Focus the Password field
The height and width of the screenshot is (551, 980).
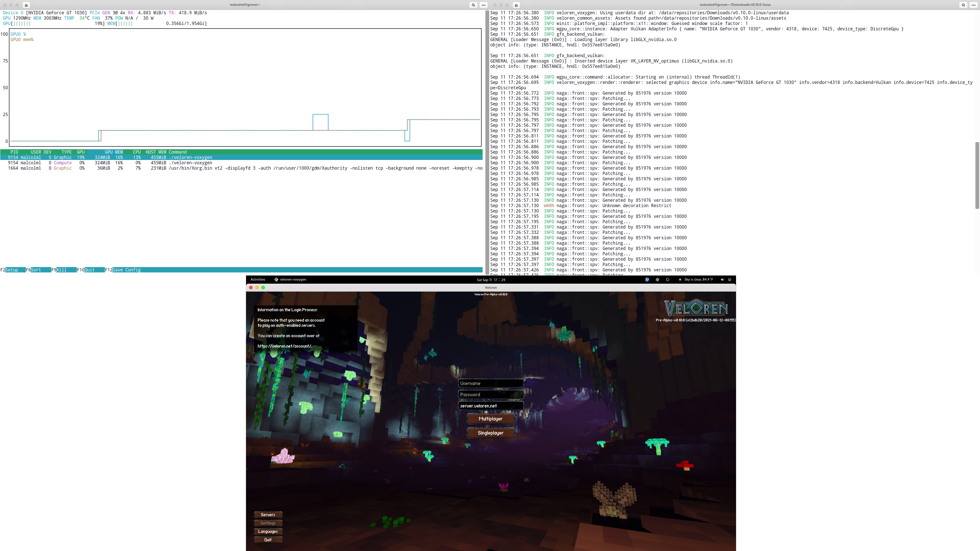491,394
